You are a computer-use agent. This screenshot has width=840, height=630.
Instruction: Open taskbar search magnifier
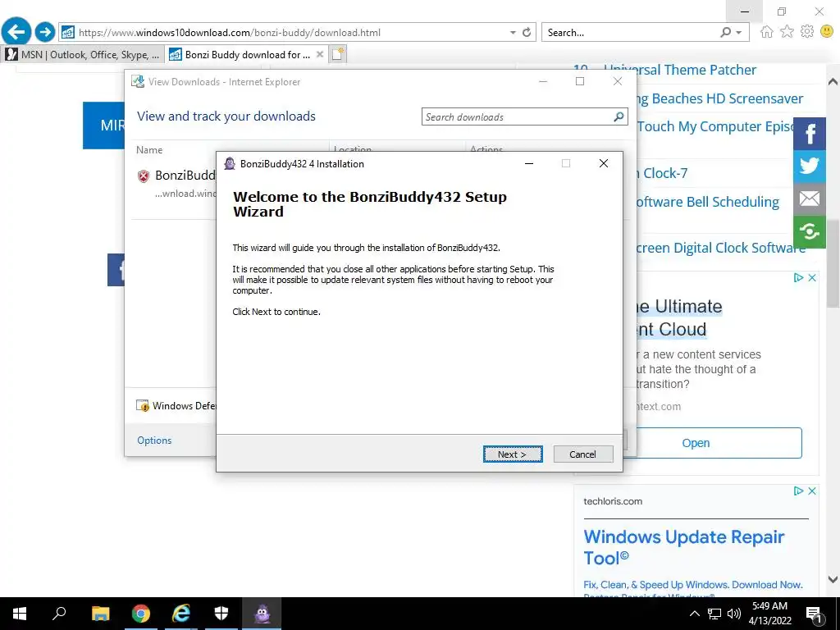[x=59, y=614]
